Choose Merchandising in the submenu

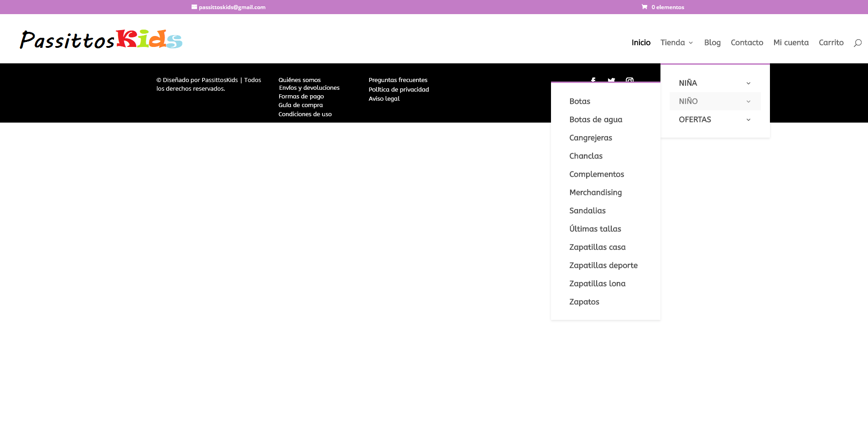pos(596,192)
